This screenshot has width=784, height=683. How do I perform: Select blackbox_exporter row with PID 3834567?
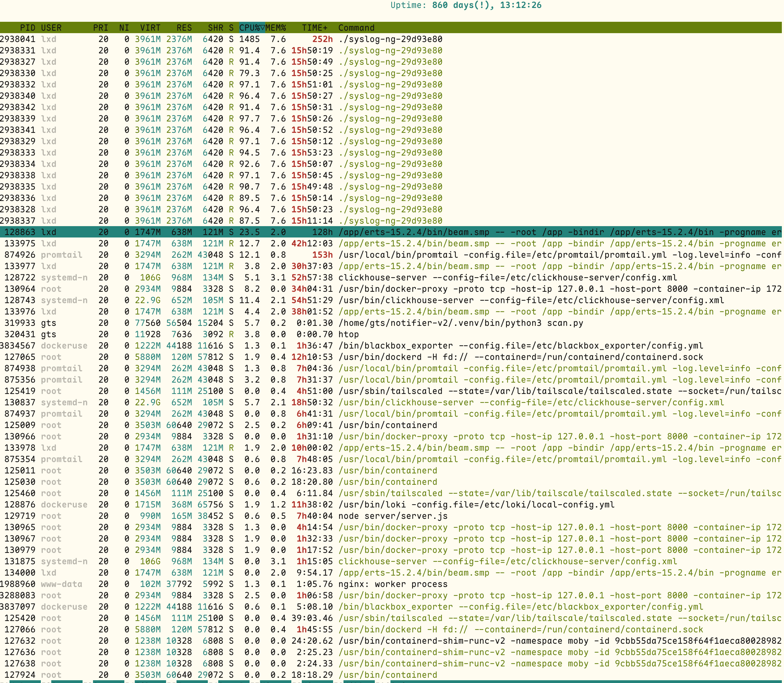tap(391, 346)
